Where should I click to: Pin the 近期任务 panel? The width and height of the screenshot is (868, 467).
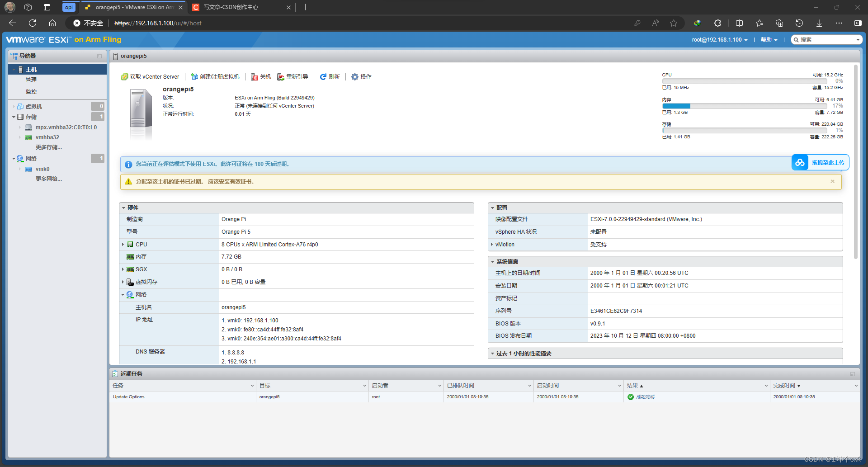click(852, 374)
